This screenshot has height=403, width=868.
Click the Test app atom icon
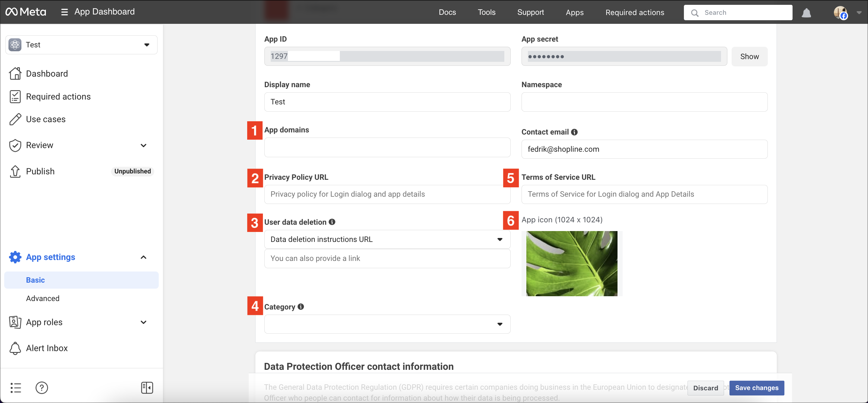pos(15,45)
